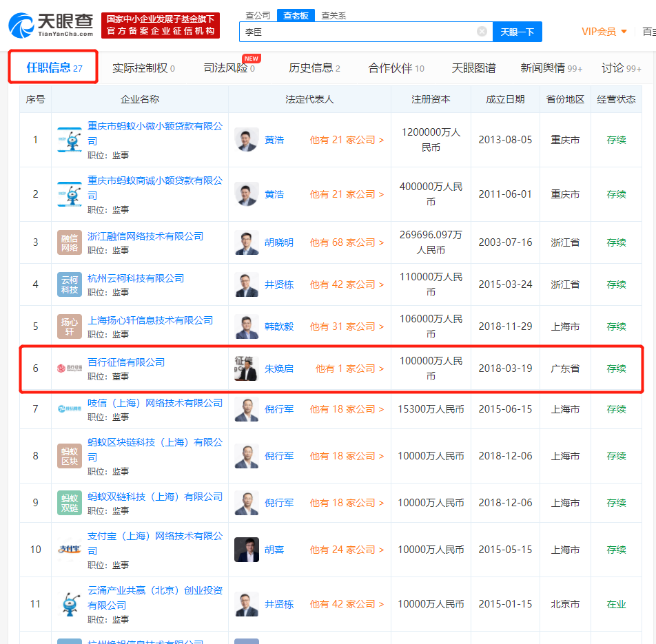Open 韩歆毅's avatar photo
656x644 pixels.
[x=247, y=326]
